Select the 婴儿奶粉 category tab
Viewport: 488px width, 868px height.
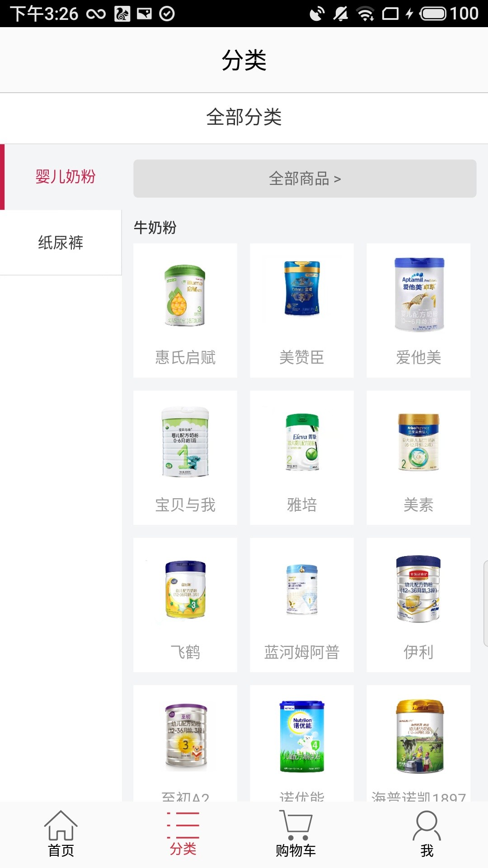tap(61, 177)
